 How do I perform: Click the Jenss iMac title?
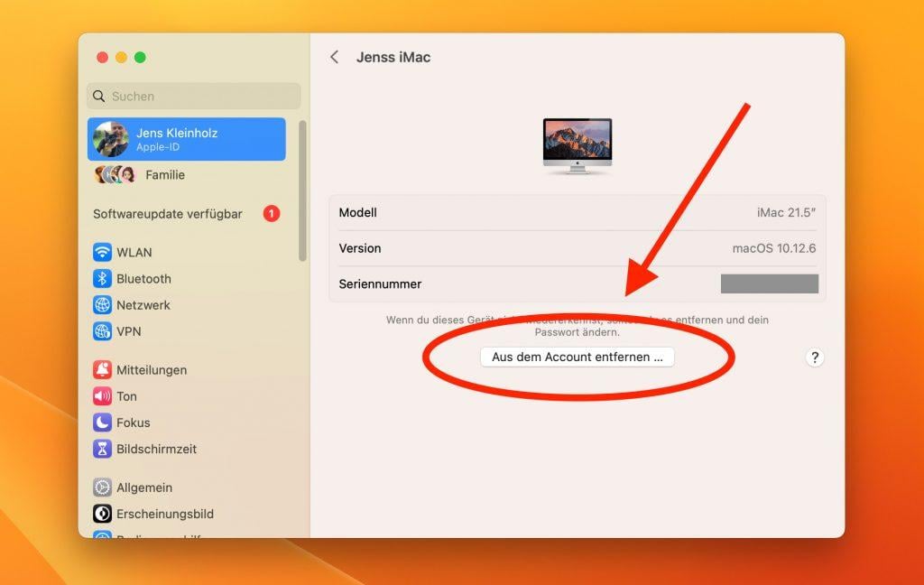click(x=393, y=57)
